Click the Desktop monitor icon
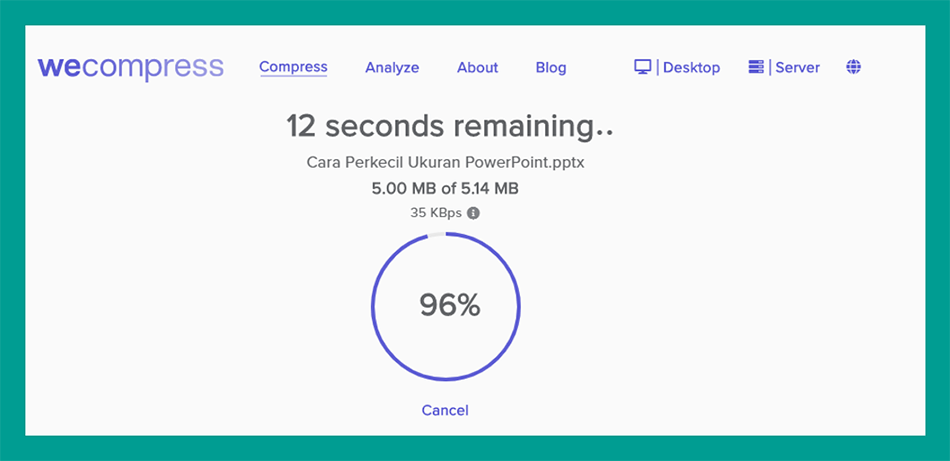The width and height of the screenshot is (950, 461). tap(643, 67)
